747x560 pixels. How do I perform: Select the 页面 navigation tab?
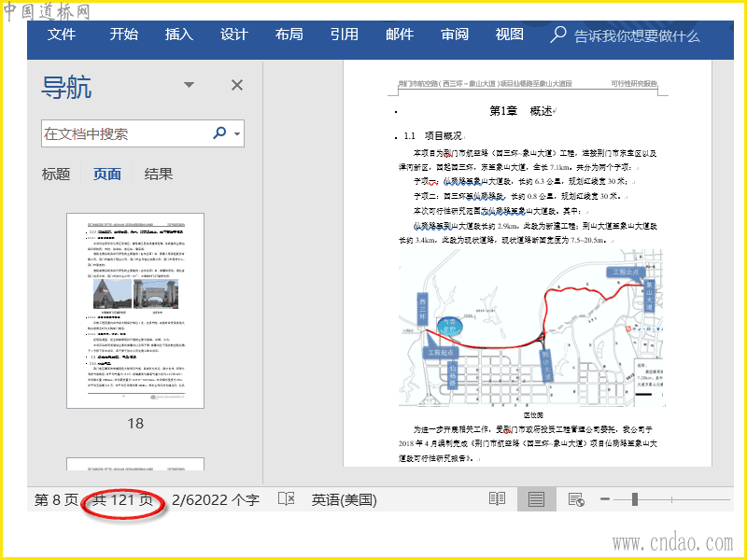point(106,175)
